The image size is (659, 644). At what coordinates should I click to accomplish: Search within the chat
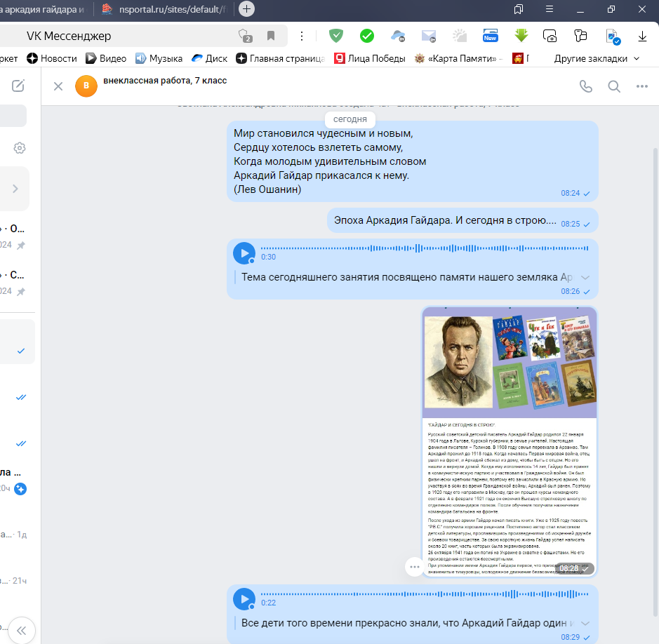click(x=614, y=86)
